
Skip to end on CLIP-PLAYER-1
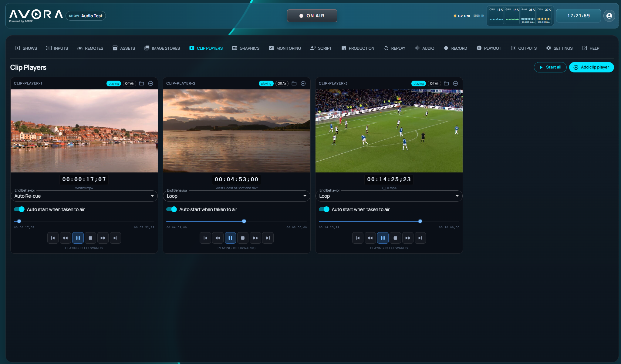(115, 238)
